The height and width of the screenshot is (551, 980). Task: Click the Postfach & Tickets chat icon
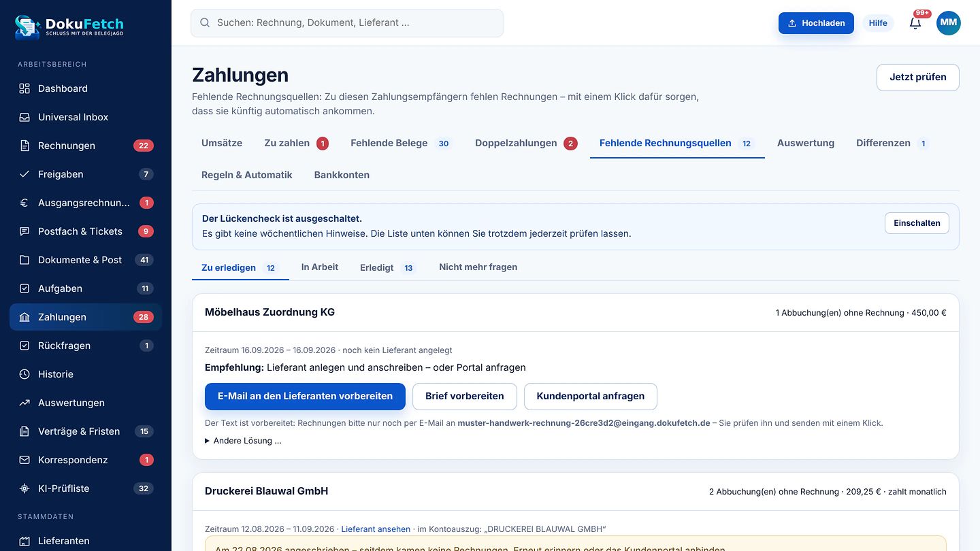click(x=24, y=231)
